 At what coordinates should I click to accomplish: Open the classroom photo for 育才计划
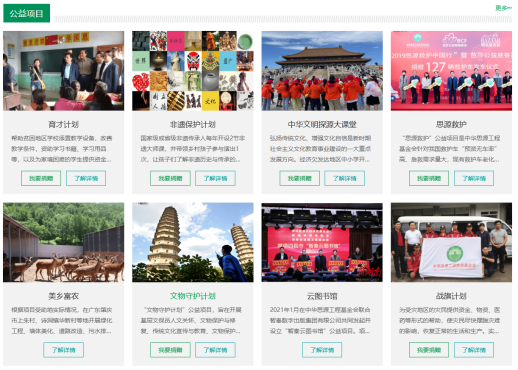[x=64, y=71]
